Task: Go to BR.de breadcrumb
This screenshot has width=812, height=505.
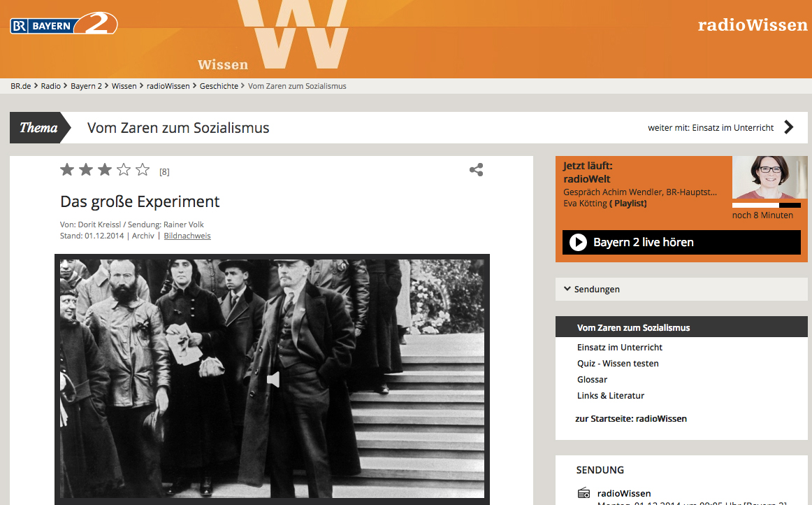Action: tap(21, 86)
